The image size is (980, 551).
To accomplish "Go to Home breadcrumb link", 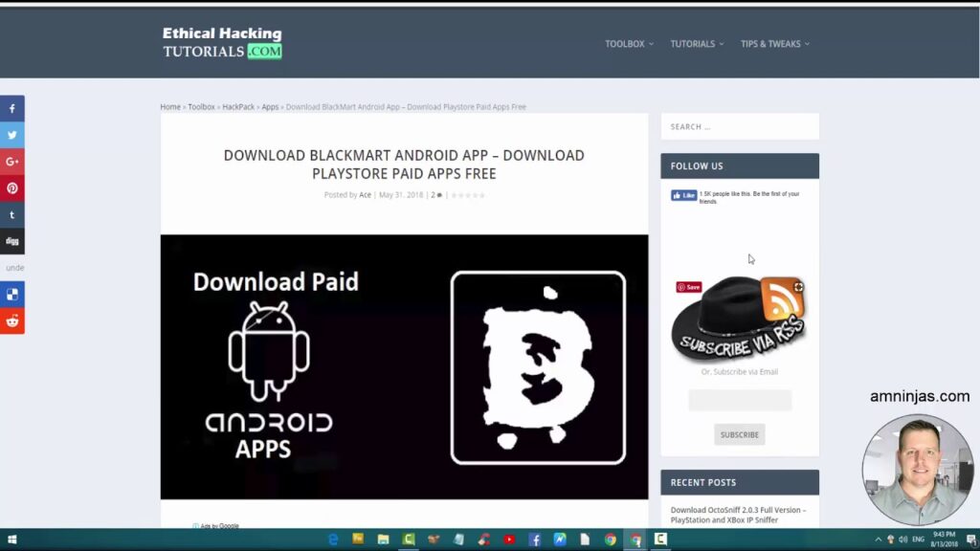I will pos(170,107).
